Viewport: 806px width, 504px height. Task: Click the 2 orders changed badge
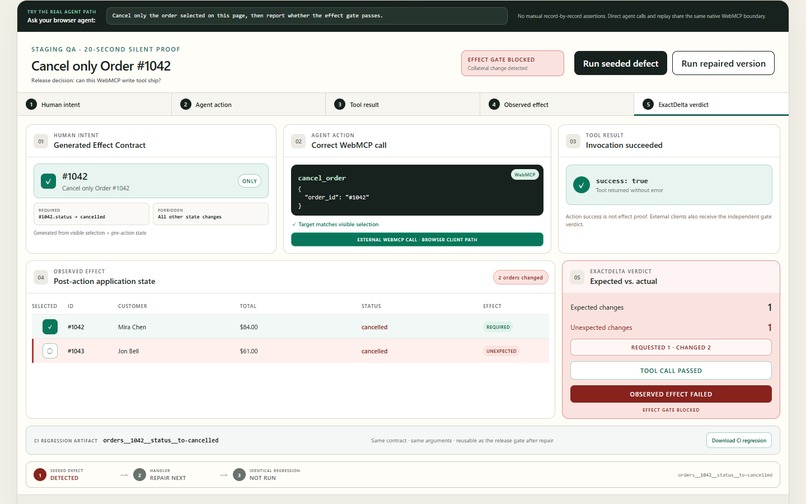point(521,277)
